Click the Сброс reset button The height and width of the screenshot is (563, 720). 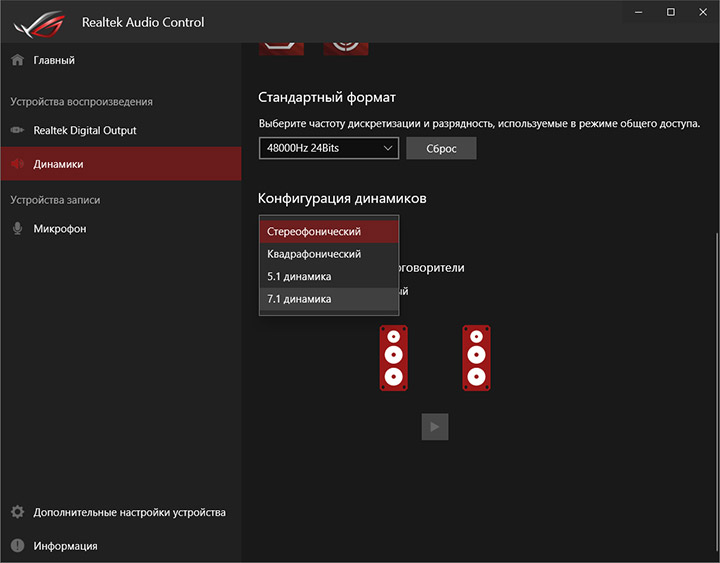441,148
